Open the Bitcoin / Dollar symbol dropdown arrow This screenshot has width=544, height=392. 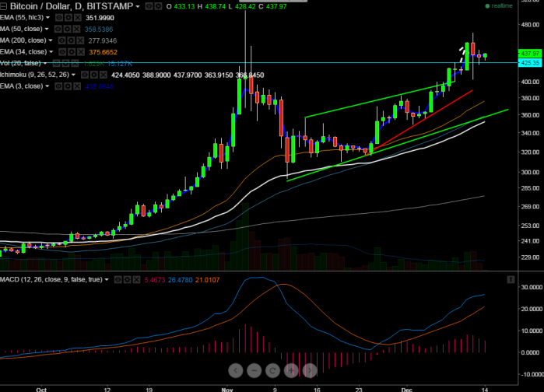[x=138, y=6]
